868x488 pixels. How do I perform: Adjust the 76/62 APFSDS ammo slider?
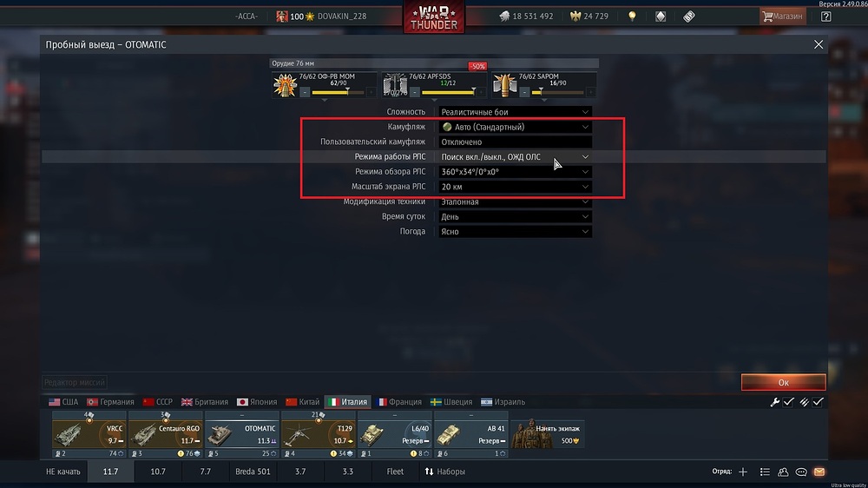click(449, 93)
